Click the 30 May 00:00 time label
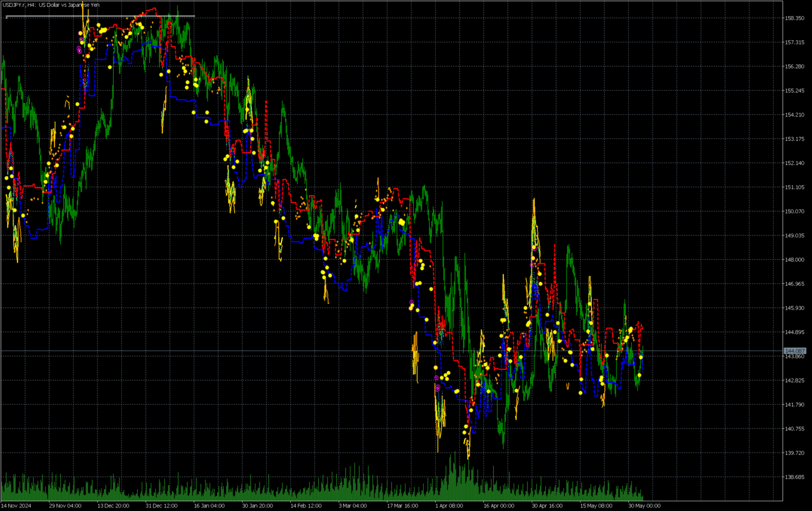 644,506
